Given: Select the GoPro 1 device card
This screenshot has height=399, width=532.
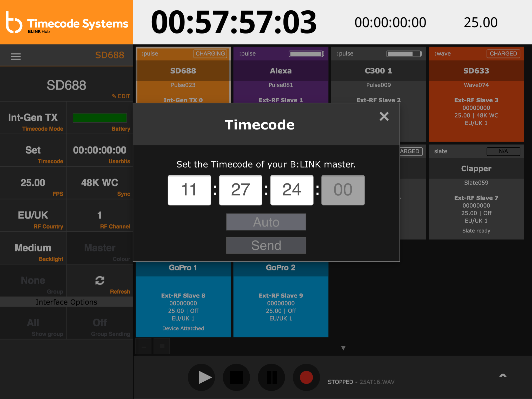Looking at the screenshot, I should pyautogui.click(x=183, y=299).
